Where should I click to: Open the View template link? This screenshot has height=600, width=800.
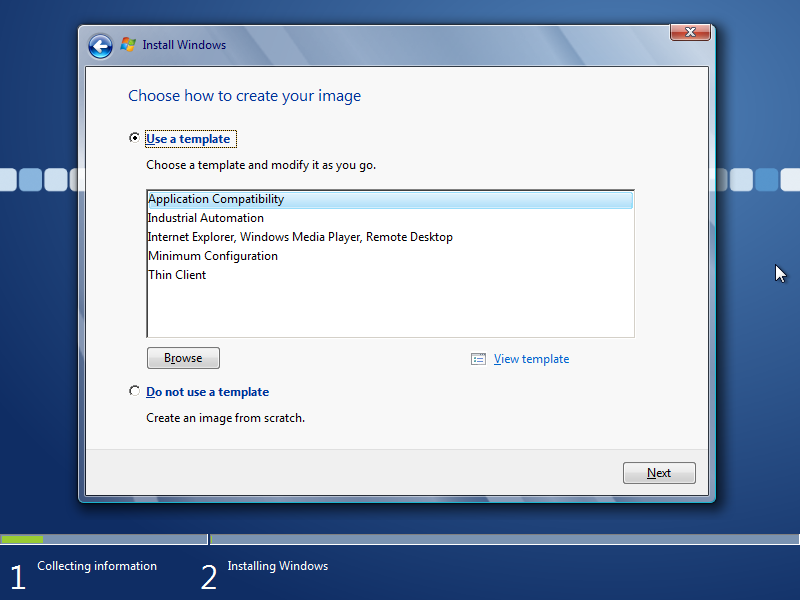pos(531,359)
